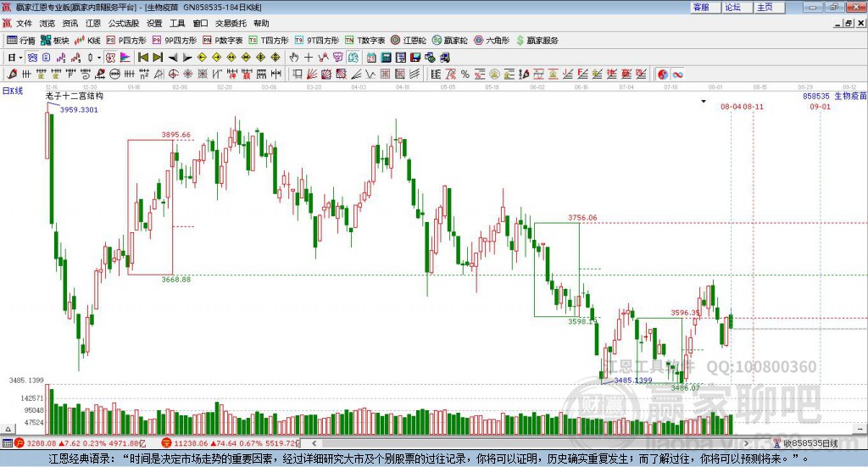Image resolution: width=868 pixels, height=467 pixels.
Task: Click the Shenzhen index 11238.06 status entry
Action: point(230,442)
